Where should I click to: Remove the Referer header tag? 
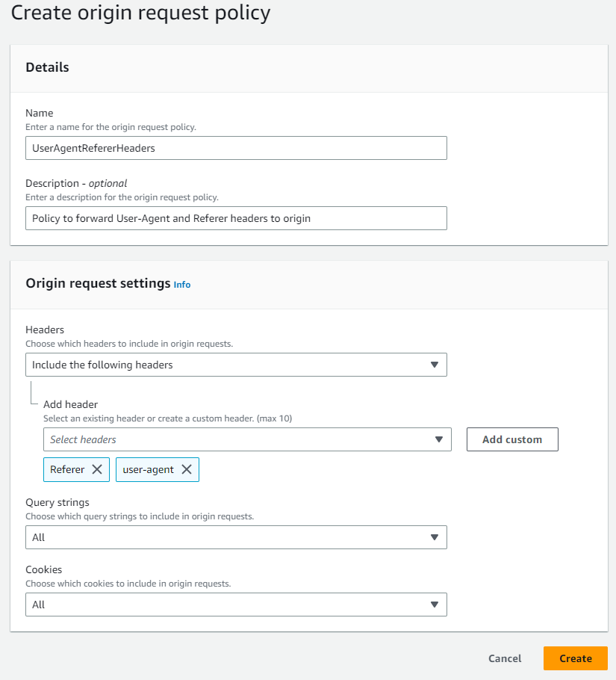click(97, 469)
